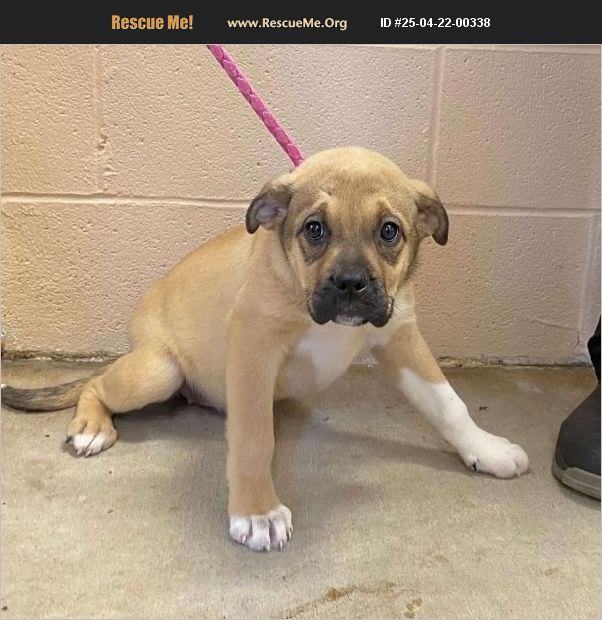Screen dimensions: 602x620
Task: Click the puppy's dark muzzle
Action: click(x=350, y=296)
